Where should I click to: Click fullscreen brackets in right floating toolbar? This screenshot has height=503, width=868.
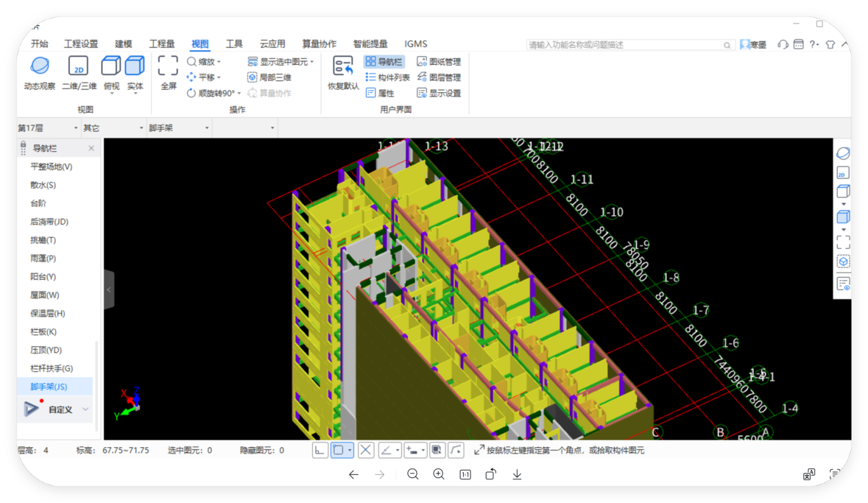click(843, 242)
